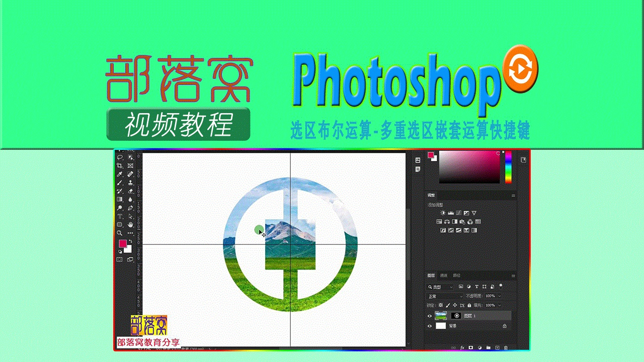Toggle the adjustment layer filter
Image resolution: width=644 pixels, height=362 pixels.
tap(468, 287)
